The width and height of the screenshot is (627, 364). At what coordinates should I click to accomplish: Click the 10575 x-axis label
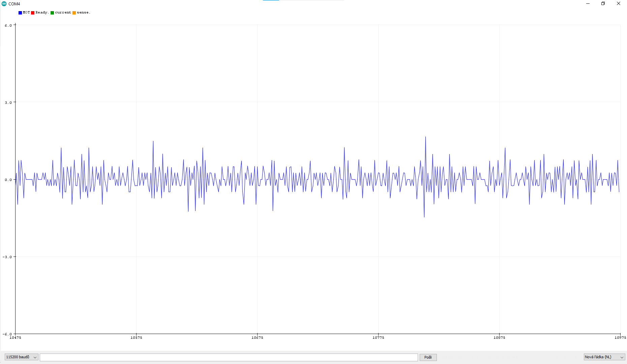(x=136, y=337)
